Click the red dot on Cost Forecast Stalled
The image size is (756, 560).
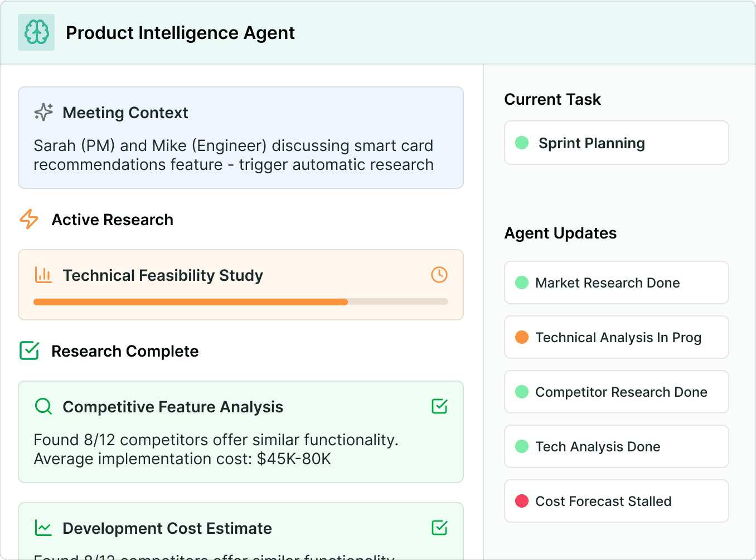click(x=522, y=501)
